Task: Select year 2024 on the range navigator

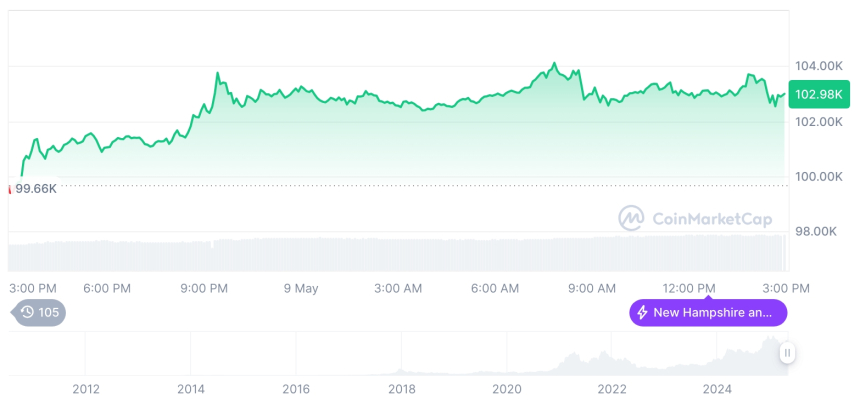Action: pyautogui.click(x=717, y=389)
